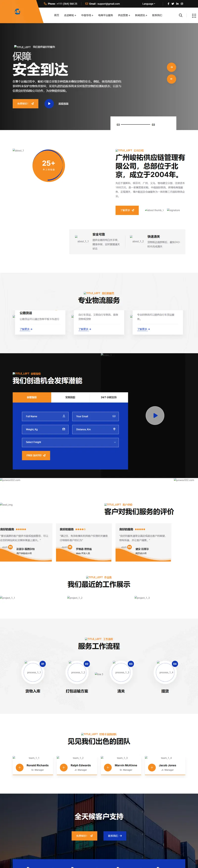This screenshot has width=198, height=868.
Task: Expand plus icon on Ralph Edwards card
Action: (x=64, y=768)
